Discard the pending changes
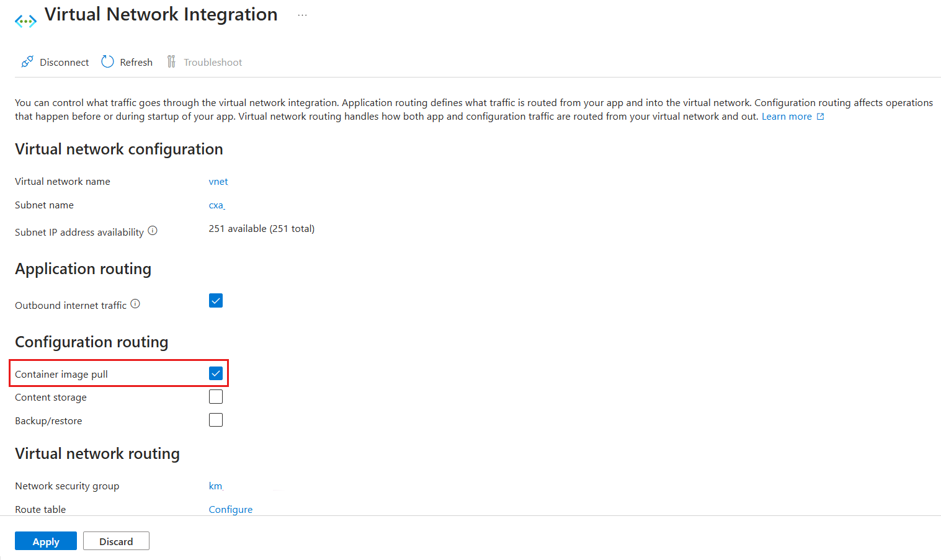 tap(116, 541)
